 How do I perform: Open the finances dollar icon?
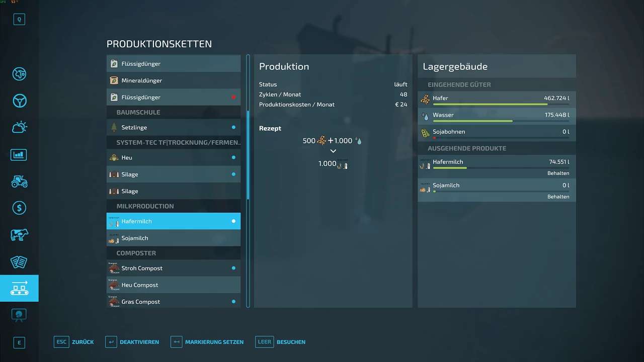coord(19,208)
